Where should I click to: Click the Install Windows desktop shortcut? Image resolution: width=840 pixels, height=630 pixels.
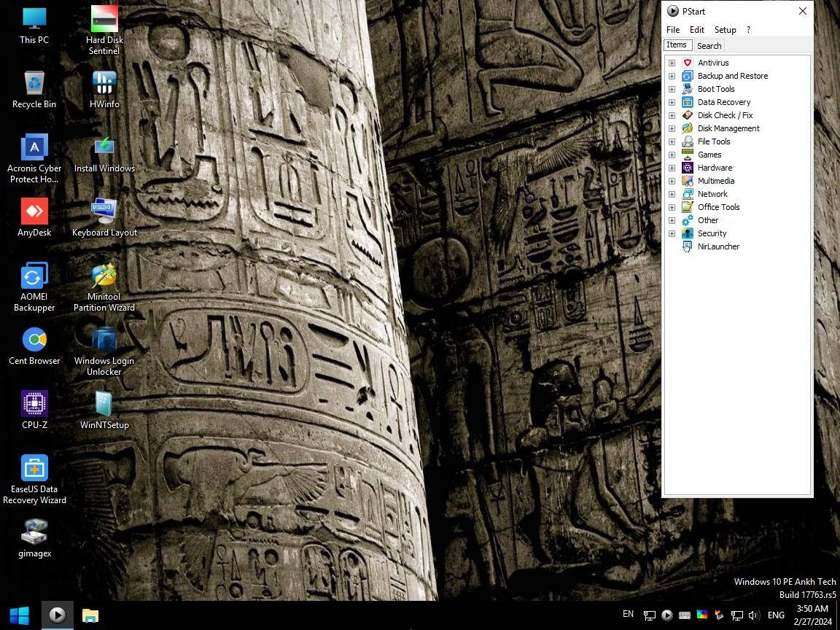pos(104,154)
